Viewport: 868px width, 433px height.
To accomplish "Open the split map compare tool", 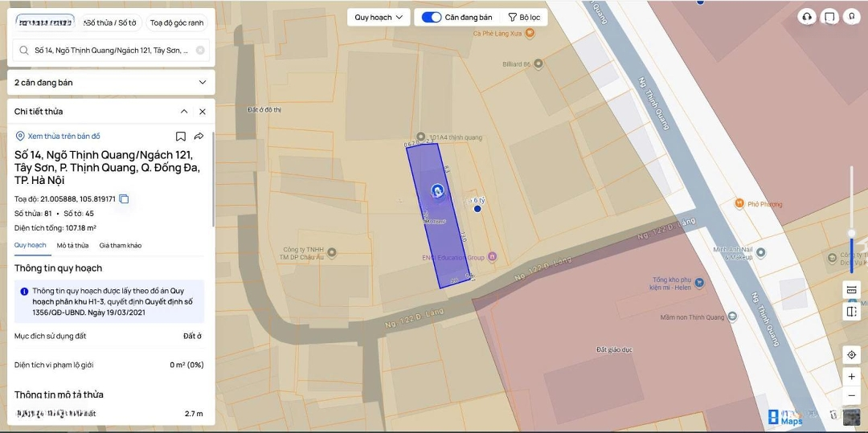I will 851,311.
